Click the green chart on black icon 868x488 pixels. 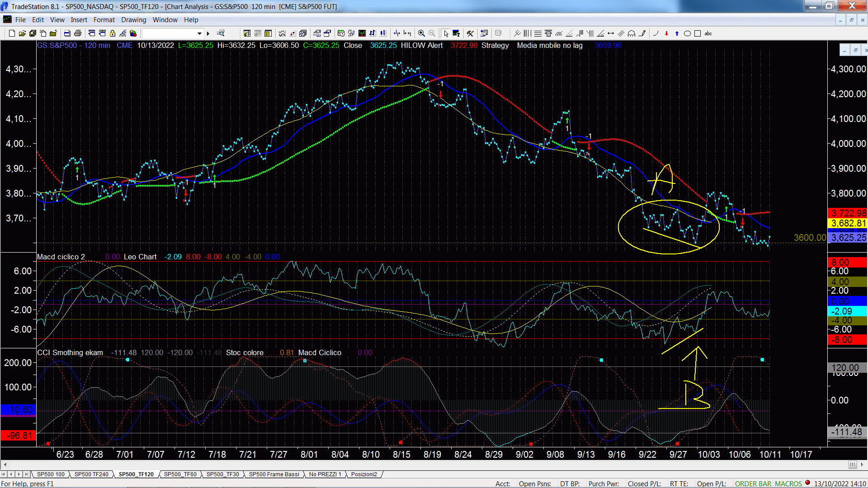point(362,33)
